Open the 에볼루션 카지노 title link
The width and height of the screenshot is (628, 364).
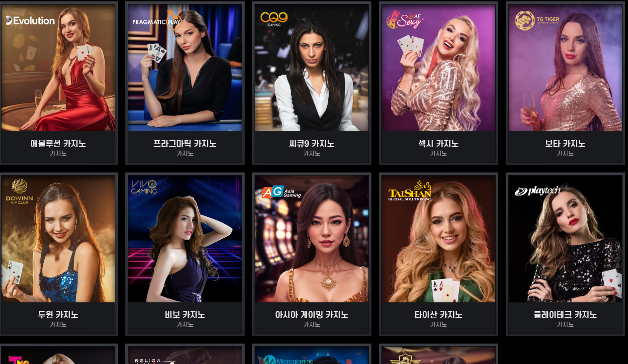tap(58, 144)
